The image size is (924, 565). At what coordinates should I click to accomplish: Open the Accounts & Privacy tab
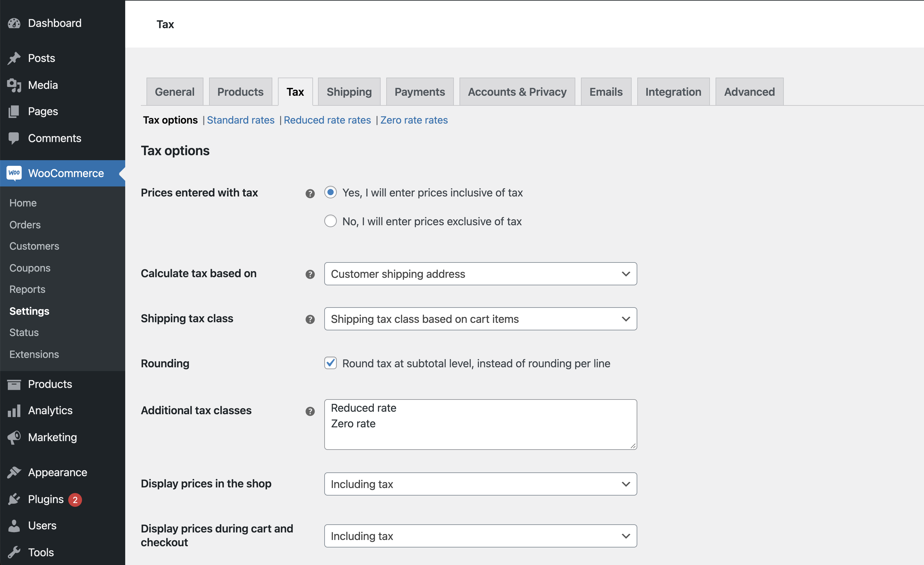517,92
